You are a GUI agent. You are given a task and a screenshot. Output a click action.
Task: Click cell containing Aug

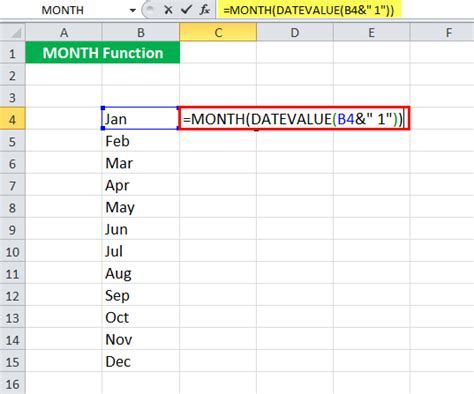tap(140, 273)
